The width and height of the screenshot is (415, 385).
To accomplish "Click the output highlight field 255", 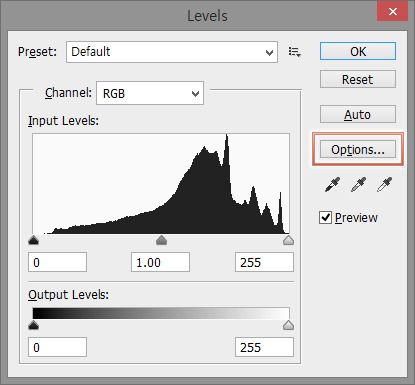I will point(264,347).
